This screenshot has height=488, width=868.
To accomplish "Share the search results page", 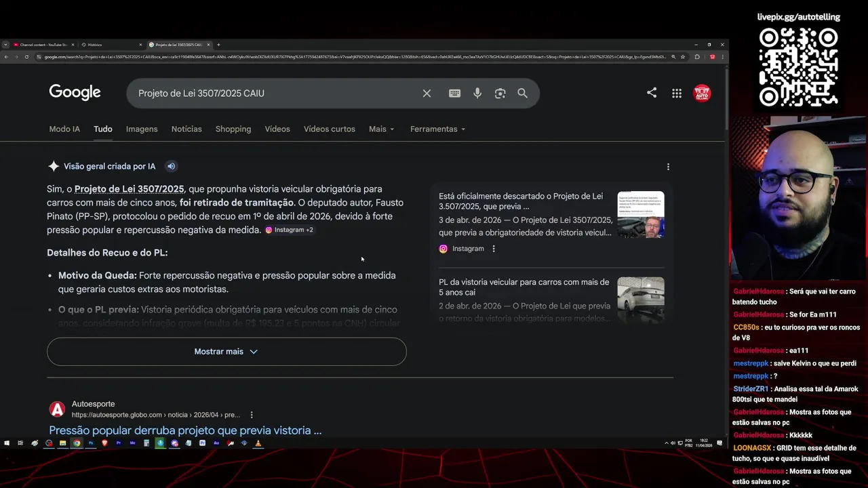I will click(x=652, y=93).
